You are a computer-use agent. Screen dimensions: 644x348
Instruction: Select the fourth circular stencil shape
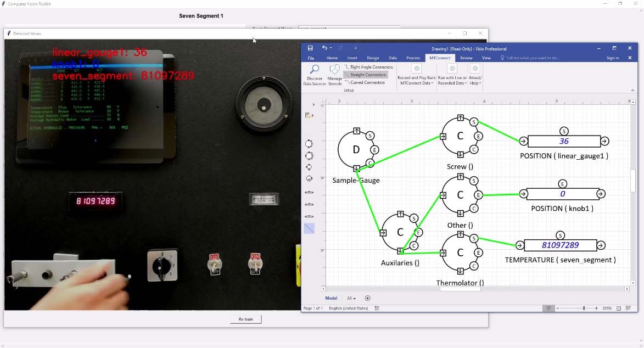tap(309, 179)
